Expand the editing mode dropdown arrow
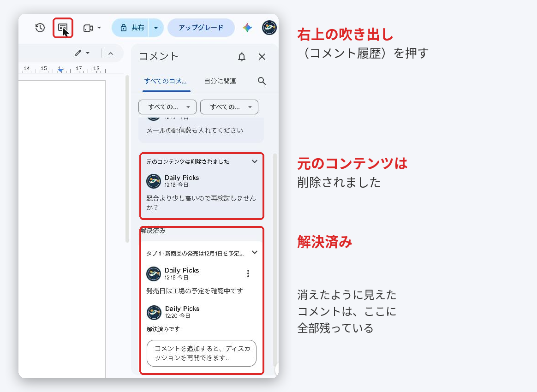 (88, 53)
